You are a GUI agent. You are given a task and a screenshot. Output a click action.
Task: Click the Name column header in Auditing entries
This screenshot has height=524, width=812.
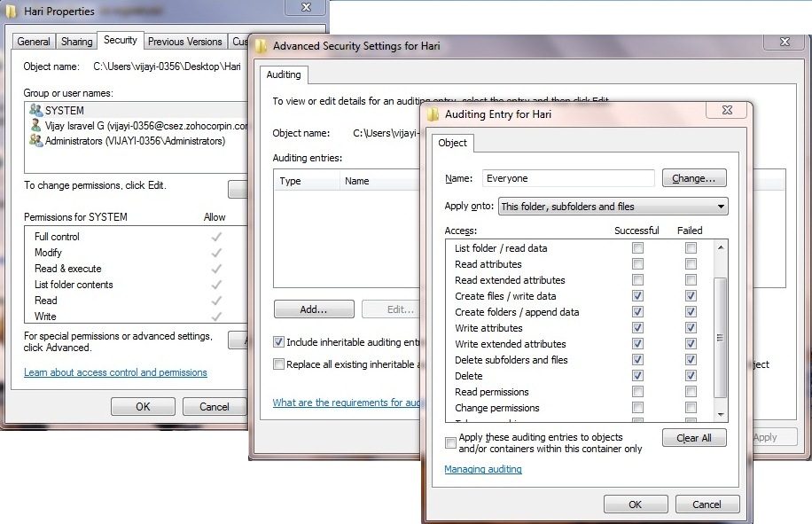[x=379, y=181]
